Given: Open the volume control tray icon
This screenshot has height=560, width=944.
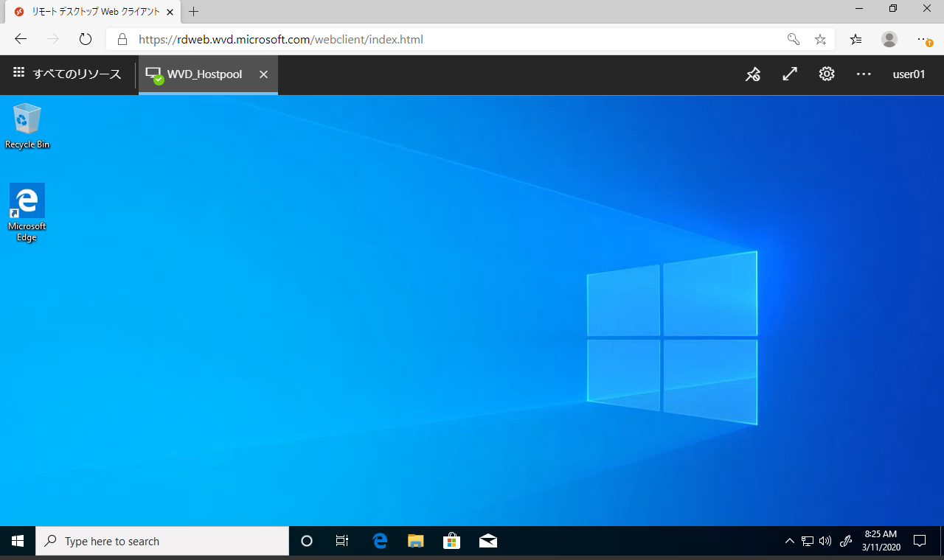Looking at the screenshot, I should click(x=825, y=541).
